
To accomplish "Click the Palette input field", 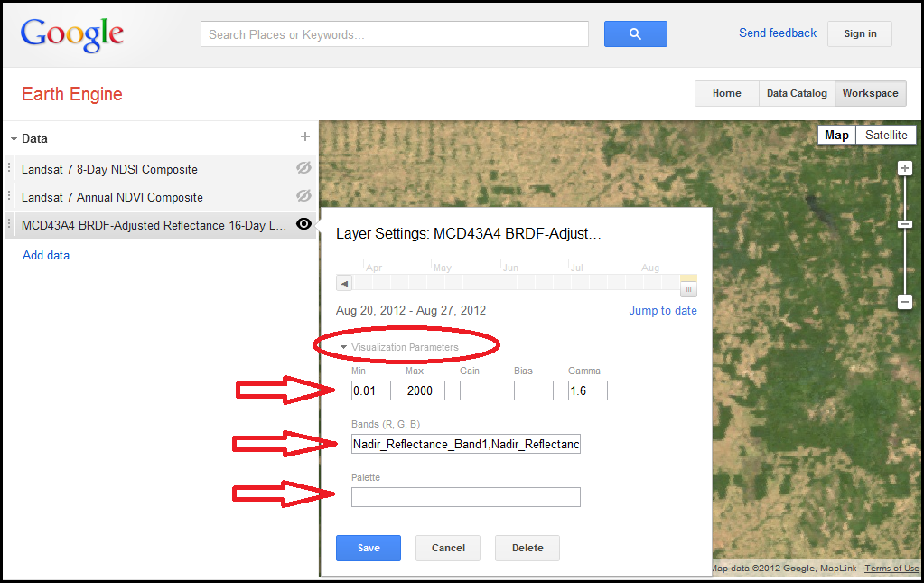I will click(465, 497).
